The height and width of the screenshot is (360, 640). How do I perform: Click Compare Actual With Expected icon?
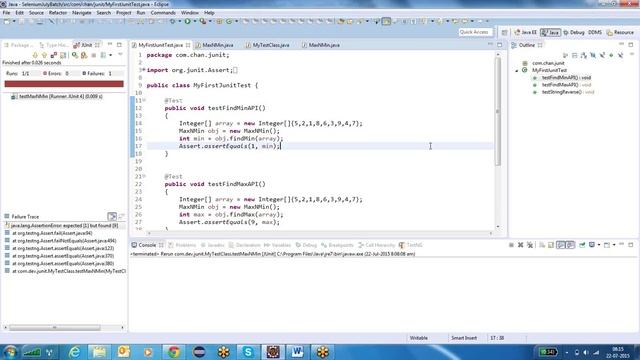tap(121, 217)
